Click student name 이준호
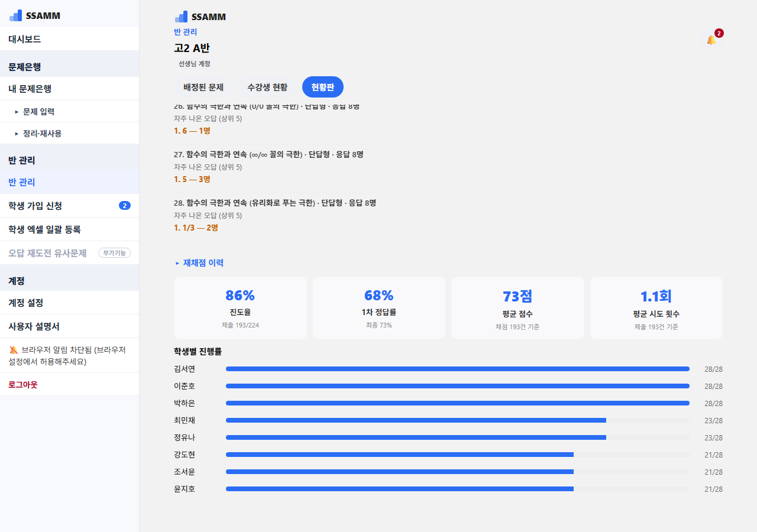 point(185,386)
